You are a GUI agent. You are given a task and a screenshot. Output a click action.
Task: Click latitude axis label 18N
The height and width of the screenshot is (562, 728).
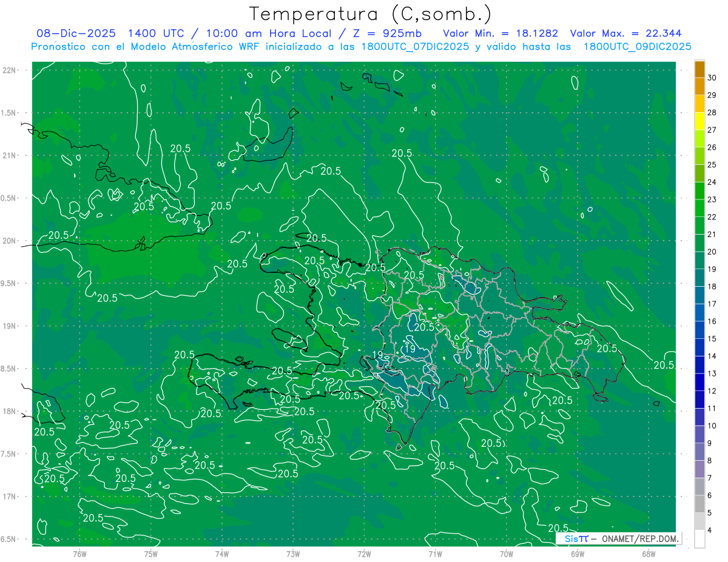[9, 411]
